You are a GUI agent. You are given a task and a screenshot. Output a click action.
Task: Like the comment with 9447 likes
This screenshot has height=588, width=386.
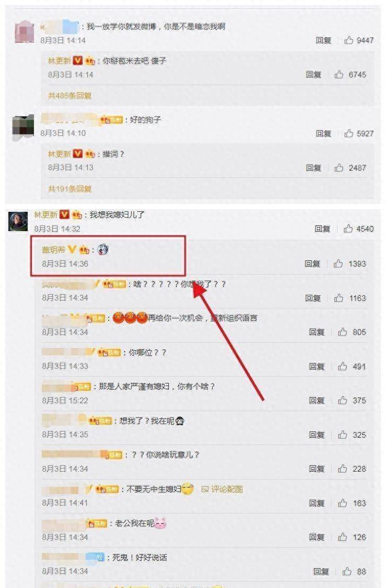349,40
